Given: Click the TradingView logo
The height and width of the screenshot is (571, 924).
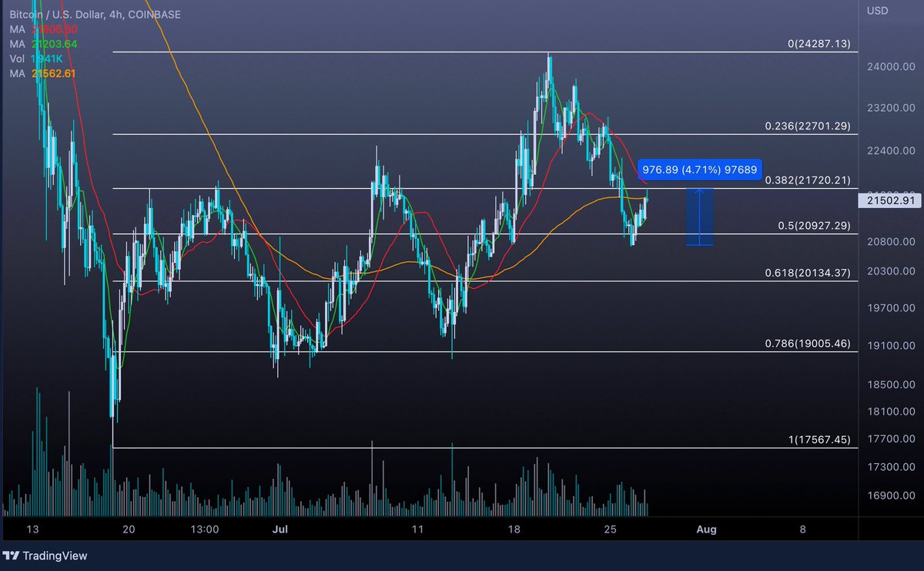Looking at the screenshot, I should pyautogui.click(x=45, y=556).
